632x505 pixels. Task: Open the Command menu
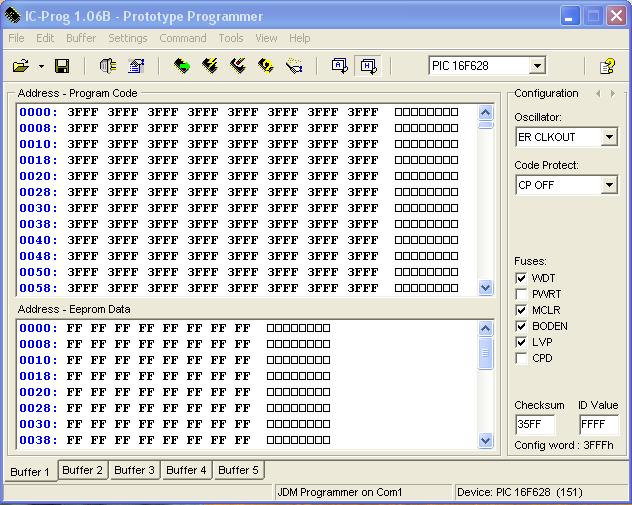pyautogui.click(x=182, y=38)
